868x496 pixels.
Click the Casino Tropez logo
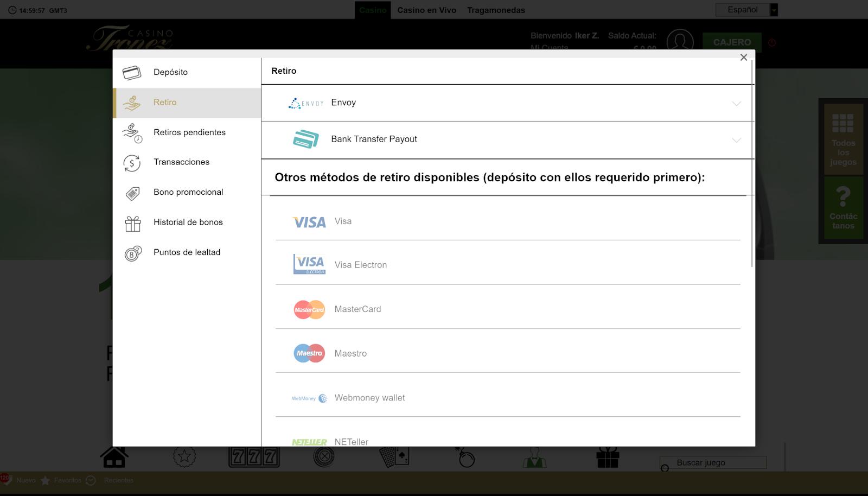(131, 39)
